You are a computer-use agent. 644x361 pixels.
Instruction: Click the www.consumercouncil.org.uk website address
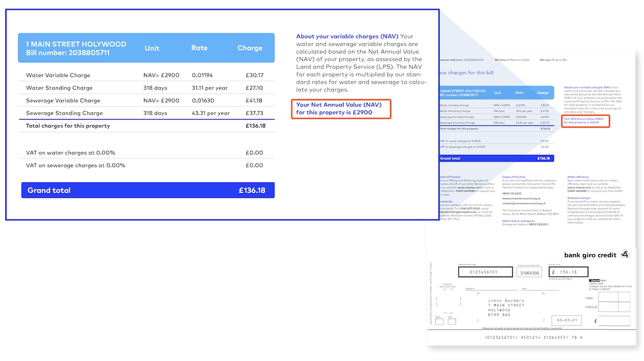[x=522, y=198]
